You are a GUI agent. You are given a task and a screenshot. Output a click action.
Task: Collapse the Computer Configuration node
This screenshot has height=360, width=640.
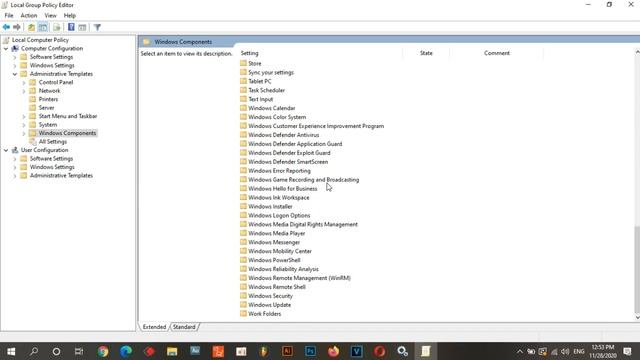click(x=6, y=49)
